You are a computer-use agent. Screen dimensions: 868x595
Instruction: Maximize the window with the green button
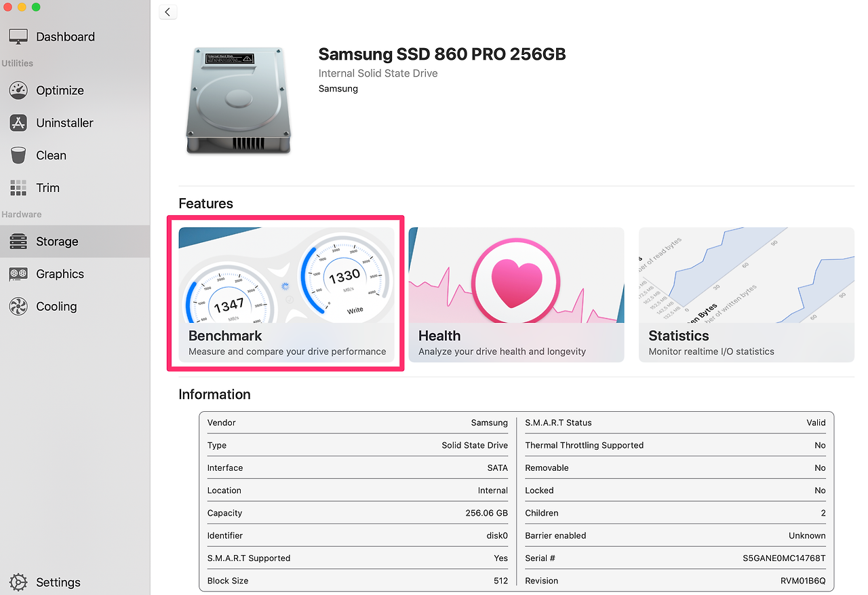(36, 7)
